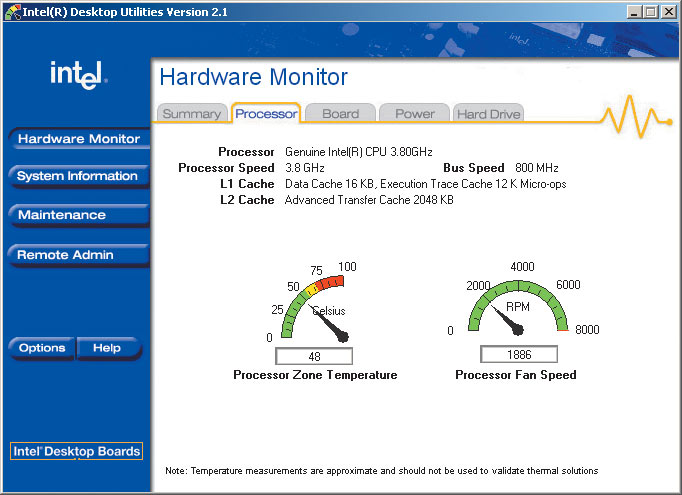The height and width of the screenshot is (495, 682).
Task: Open the Summary tab
Action: click(192, 114)
